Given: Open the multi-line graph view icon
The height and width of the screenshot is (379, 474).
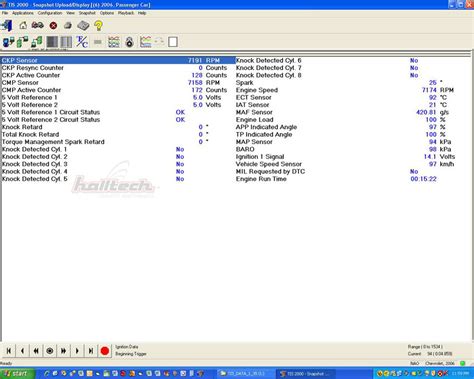Looking at the screenshot, I should point(114,42).
